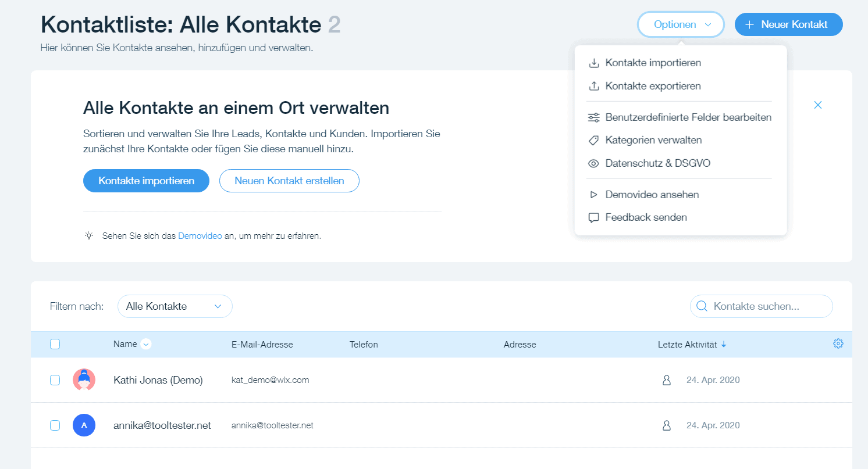This screenshot has width=868, height=469.
Task: Click the eye icon beside Datenschutz & DSGVO
Action: tap(594, 163)
